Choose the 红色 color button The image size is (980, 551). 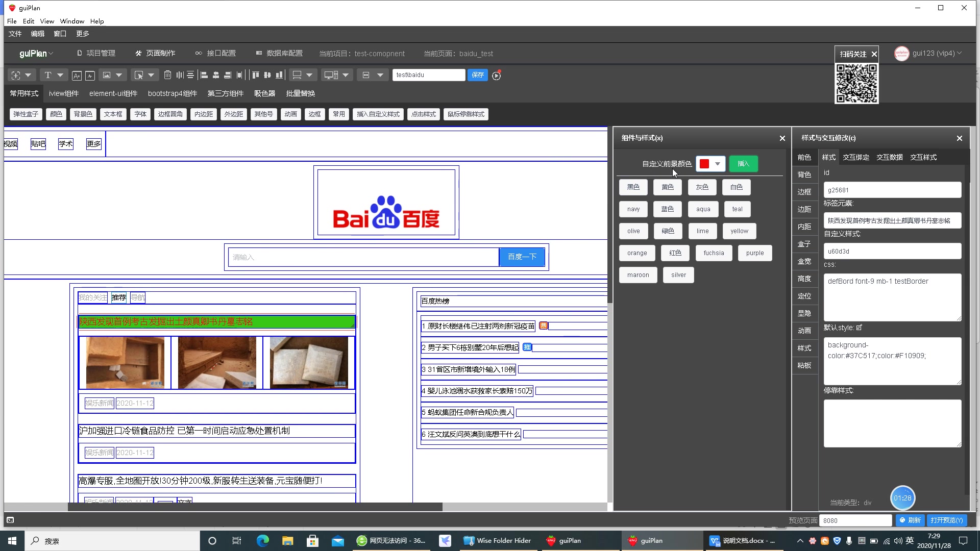675,253
